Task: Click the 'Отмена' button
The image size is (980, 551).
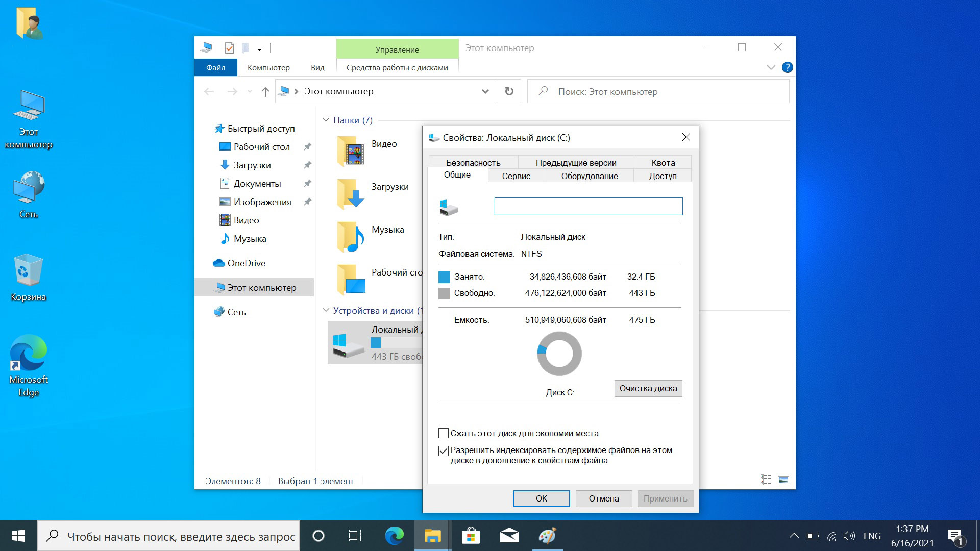Action: (x=603, y=498)
